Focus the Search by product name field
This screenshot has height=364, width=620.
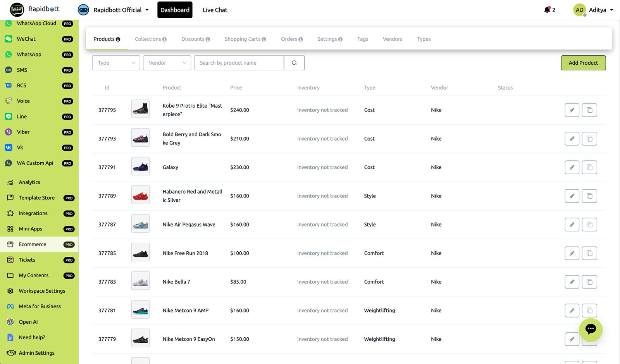(239, 63)
